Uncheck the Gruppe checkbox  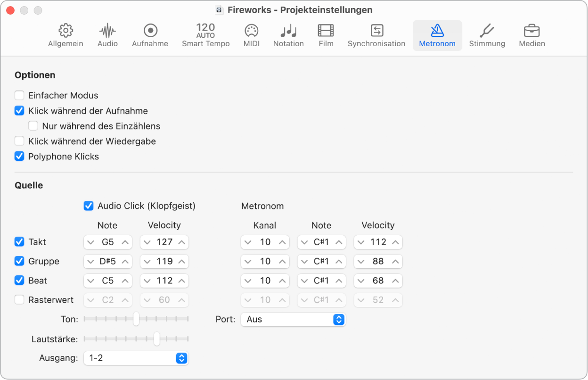(19, 261)
